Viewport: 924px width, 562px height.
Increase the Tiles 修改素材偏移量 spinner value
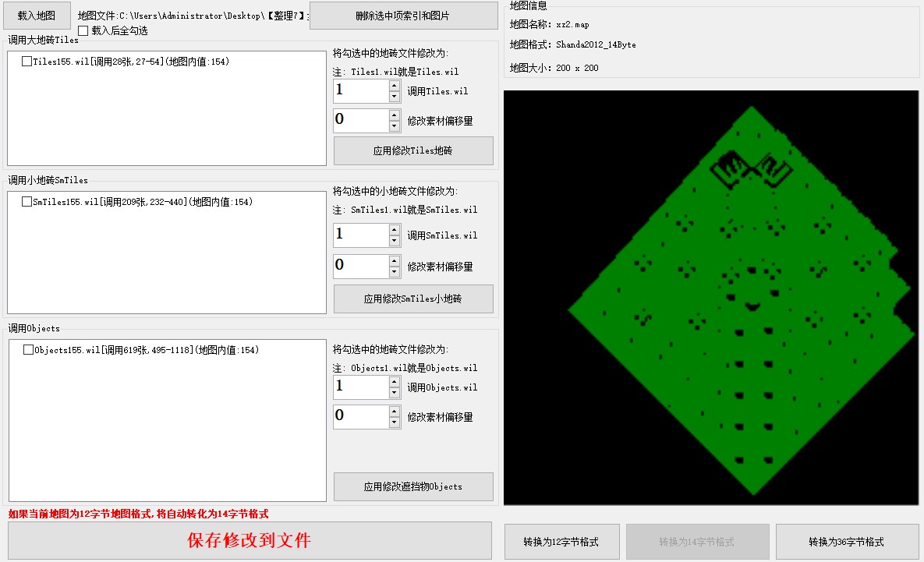(395, 115)
